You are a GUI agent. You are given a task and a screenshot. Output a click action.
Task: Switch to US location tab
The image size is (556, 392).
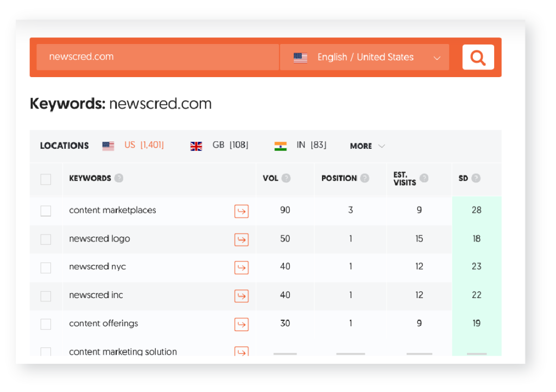click(x=134, y=146)
